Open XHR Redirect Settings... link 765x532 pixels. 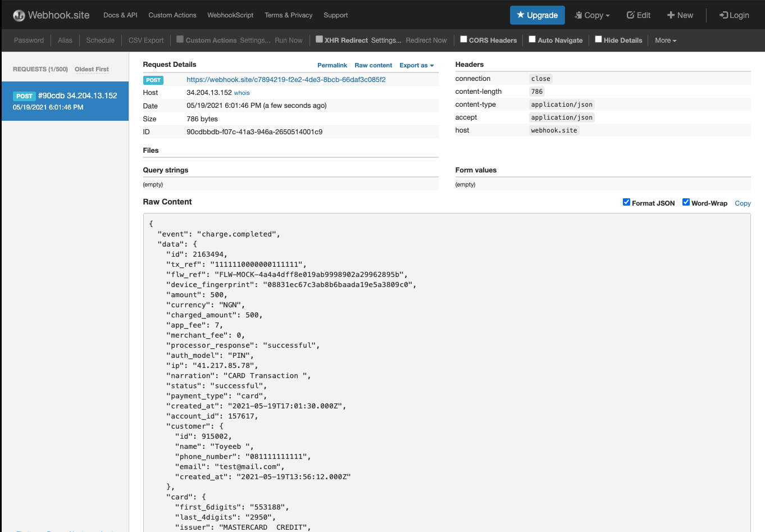click(x=386, y=40)
